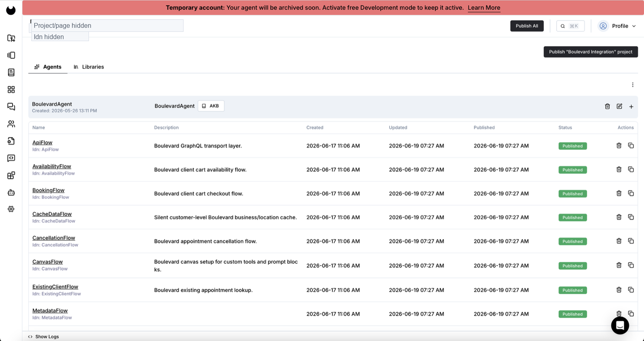Open the lined-document sidebar icon
This screenshot has width=644, height=341.
[x=11, y=73]
